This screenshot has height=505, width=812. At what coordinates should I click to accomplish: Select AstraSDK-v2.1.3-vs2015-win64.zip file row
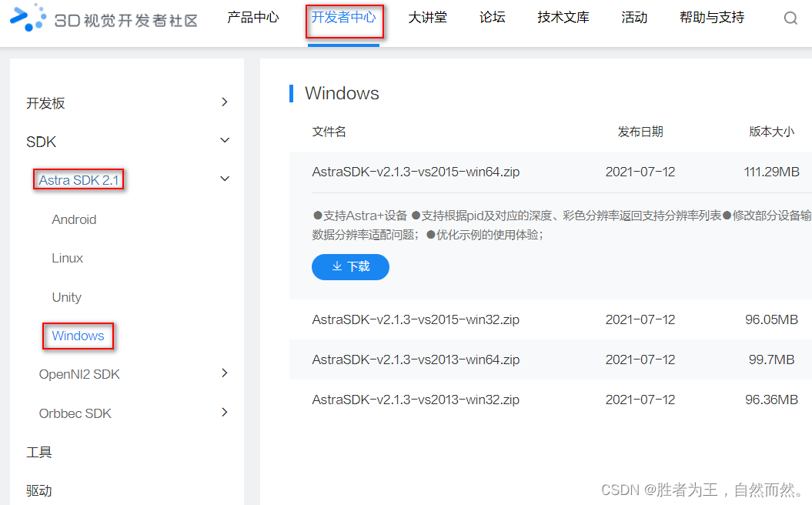click(550, 172)
